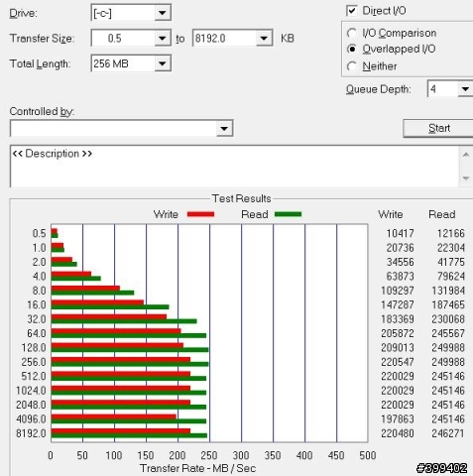
Task: Click the 64.0 row label in chart
Action: click(37, 333)
